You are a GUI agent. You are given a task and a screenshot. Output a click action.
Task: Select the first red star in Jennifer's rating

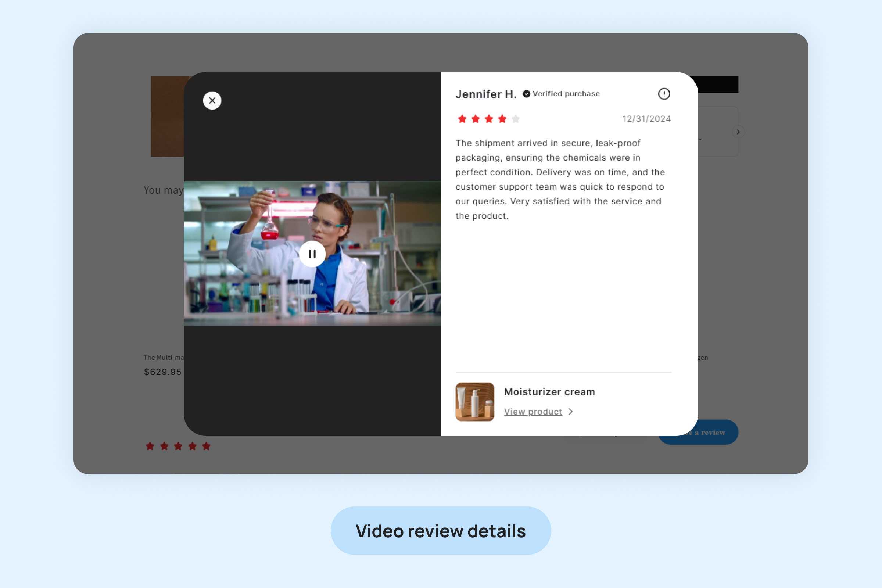462,119
